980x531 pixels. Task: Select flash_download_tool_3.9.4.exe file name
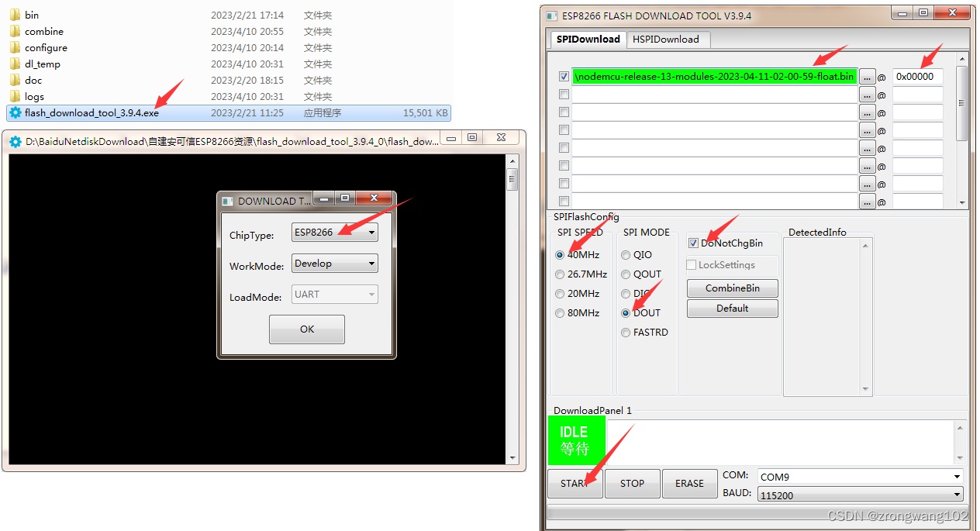[91, 112]
